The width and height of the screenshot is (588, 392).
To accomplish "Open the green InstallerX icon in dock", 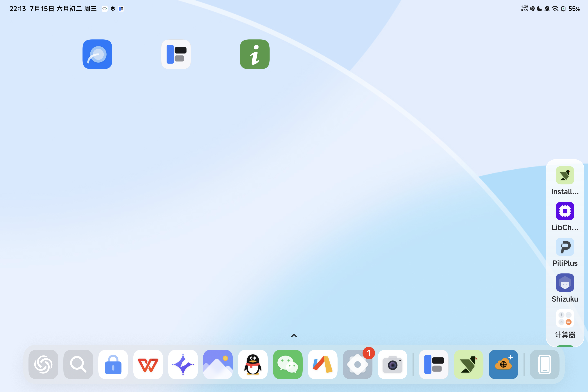I will click(x=469, y=364).
